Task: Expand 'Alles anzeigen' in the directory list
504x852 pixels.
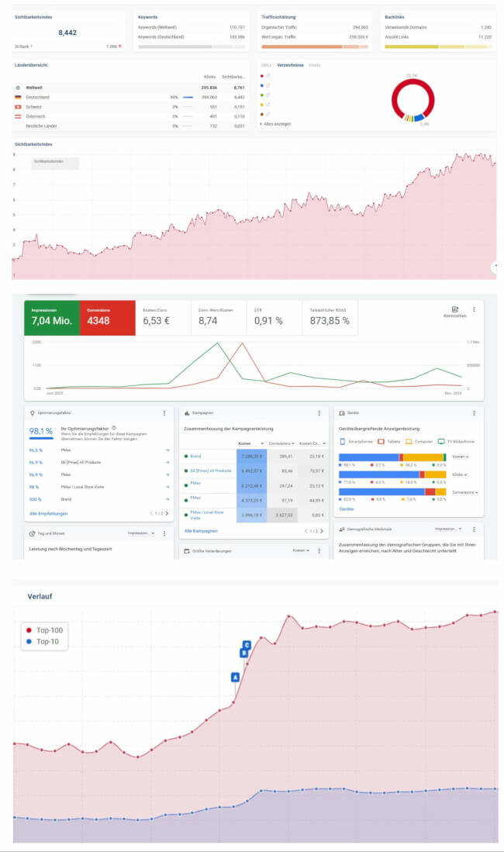Action: click(278, 123)
